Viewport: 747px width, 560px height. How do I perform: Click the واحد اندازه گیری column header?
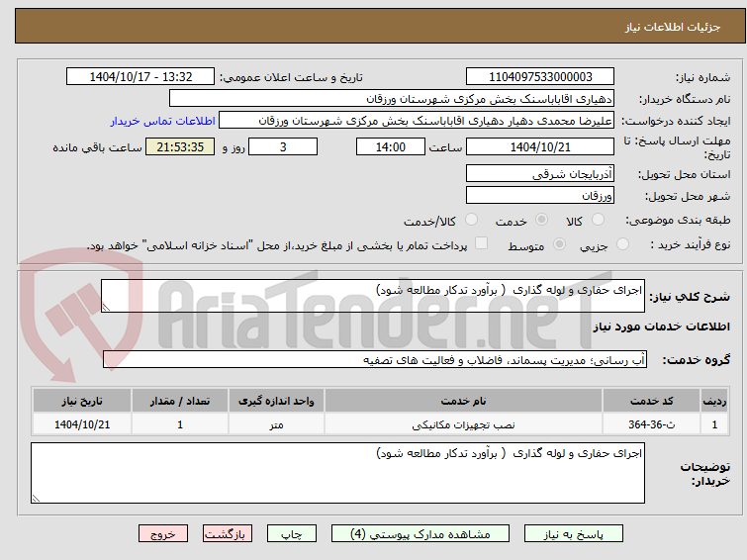click(x=276, y=401)
